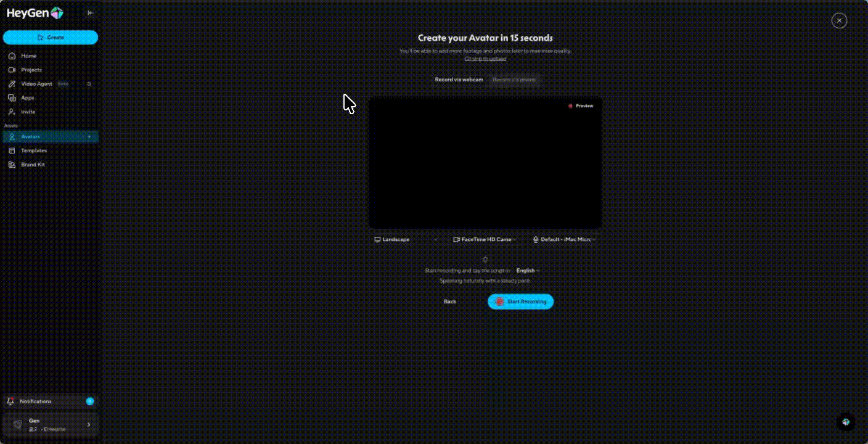
Task: Click the lightbulb tip icon
Action: [485, 260]
